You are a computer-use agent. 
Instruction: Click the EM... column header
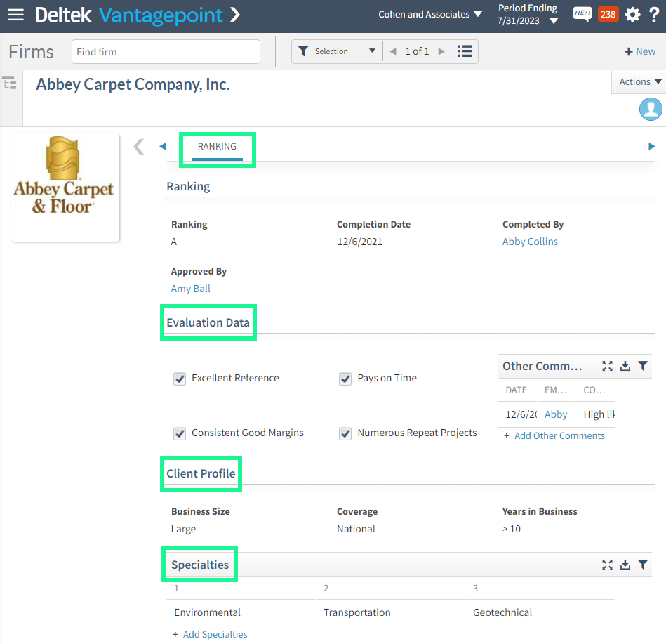[x=556, y=390]
